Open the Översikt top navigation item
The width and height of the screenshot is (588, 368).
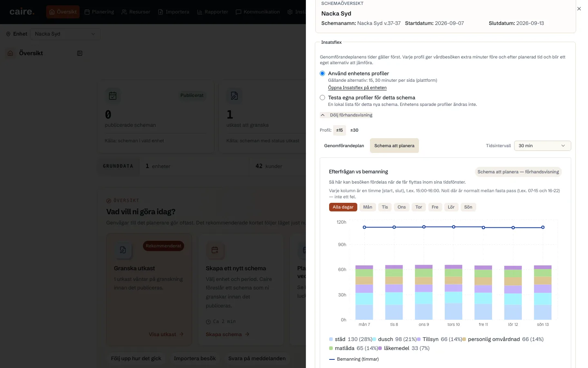pyautogui.click(x=63, y=12)
